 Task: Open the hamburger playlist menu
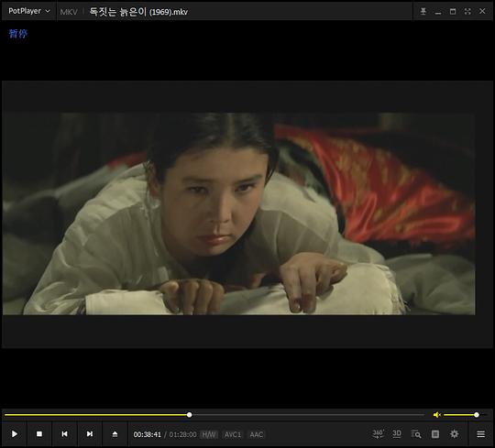pos(480,434)
